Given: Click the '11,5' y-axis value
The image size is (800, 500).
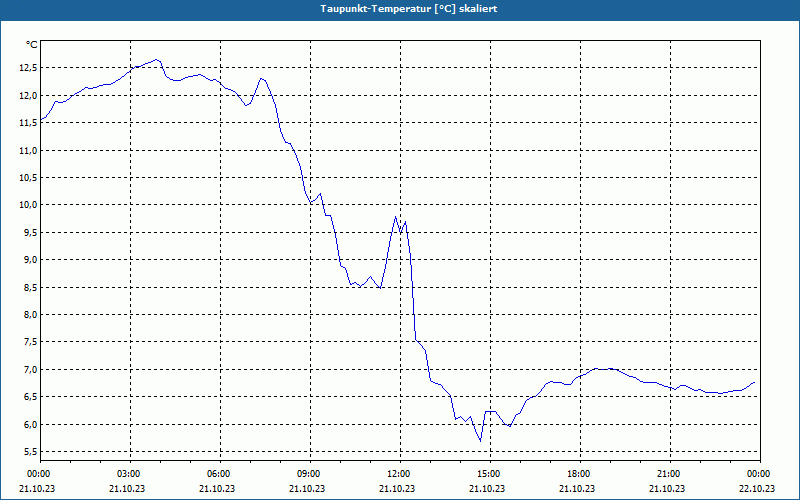Looking at the screenshot, I should pos(29,123).
